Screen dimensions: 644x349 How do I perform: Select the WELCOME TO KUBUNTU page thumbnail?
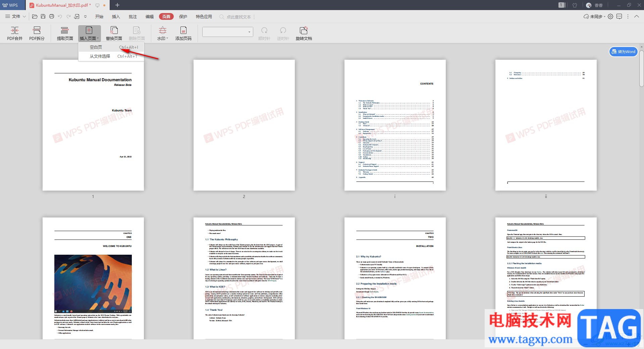click(x=93, y=278)
